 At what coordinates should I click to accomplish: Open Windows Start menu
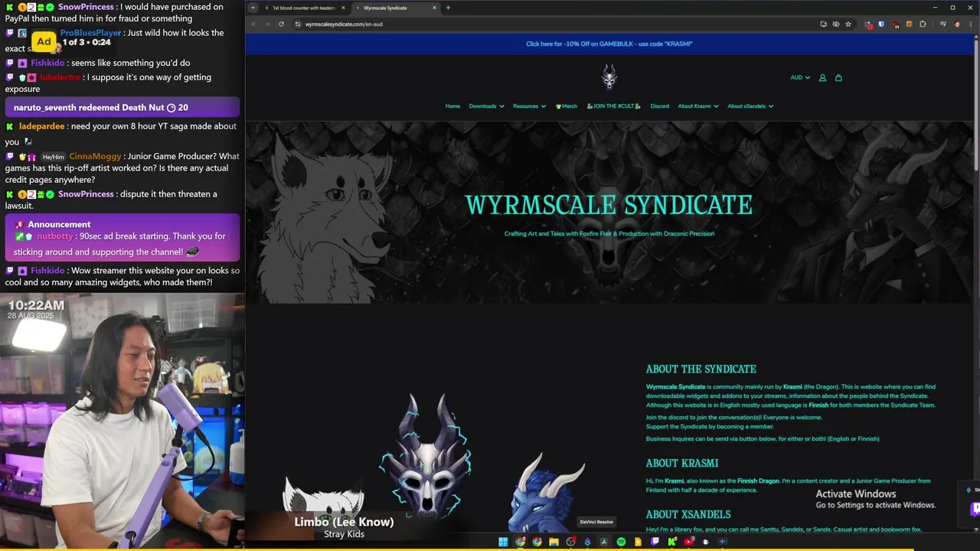point(503,542)
